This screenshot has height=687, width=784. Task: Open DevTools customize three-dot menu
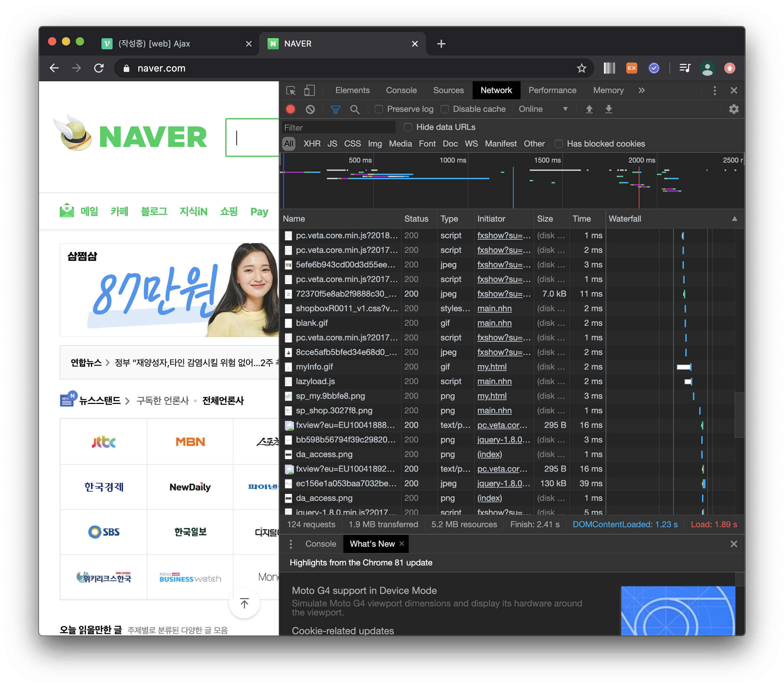tap(714, 90)
